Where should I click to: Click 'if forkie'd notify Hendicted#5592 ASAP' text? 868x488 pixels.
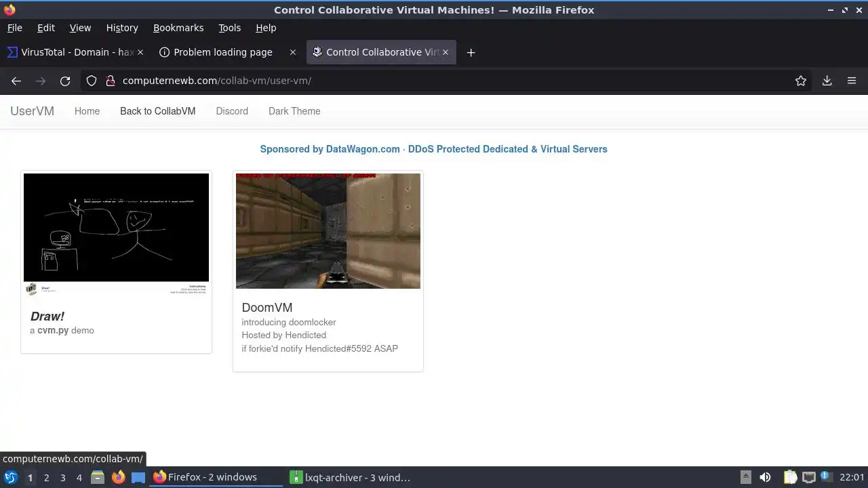point(320,348)
